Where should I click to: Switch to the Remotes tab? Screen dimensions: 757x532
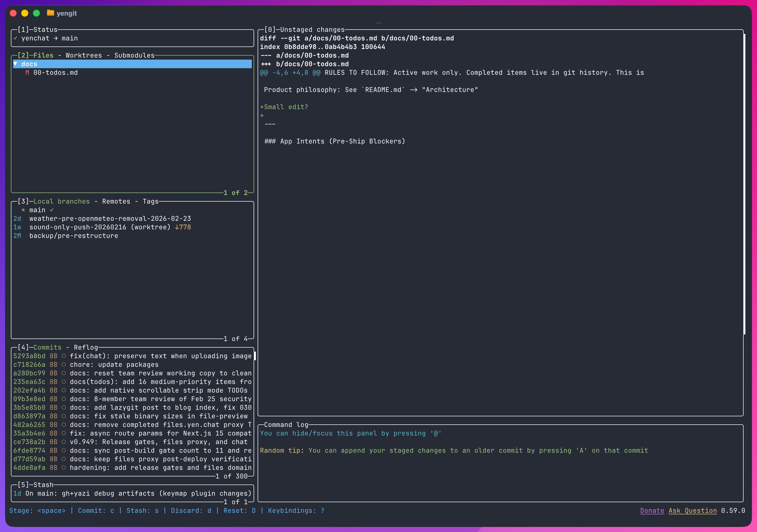pyautogui.click(x=116, y=201)
